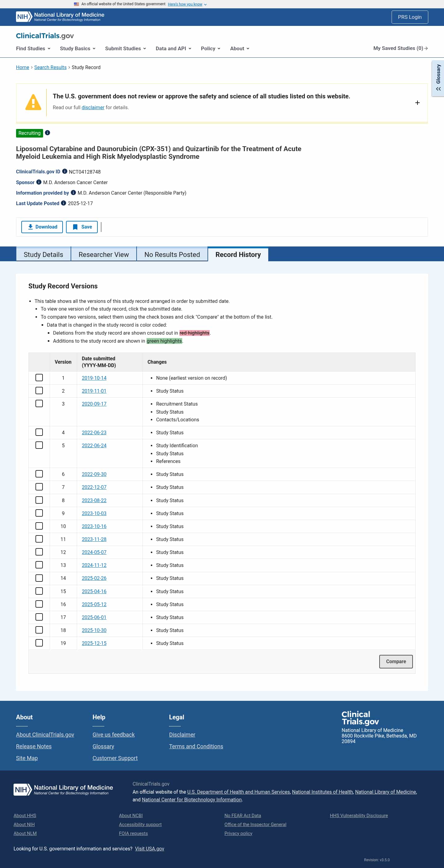Expand the Find Studies menu
The width and height of the screenshot is (444, 868).
click(x=33, y=48)
